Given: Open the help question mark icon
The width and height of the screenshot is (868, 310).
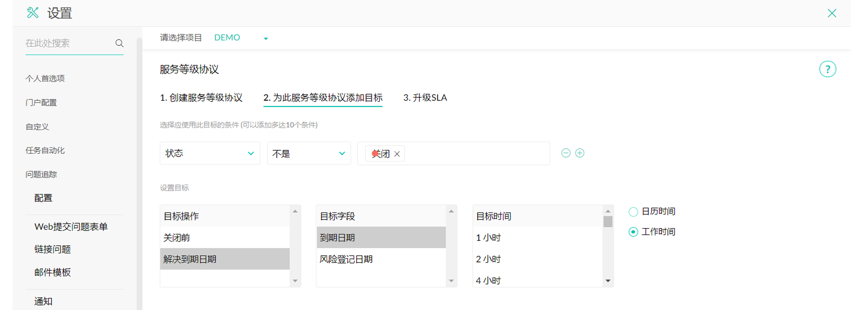Looking at the screenshot, I should point(827,69).
